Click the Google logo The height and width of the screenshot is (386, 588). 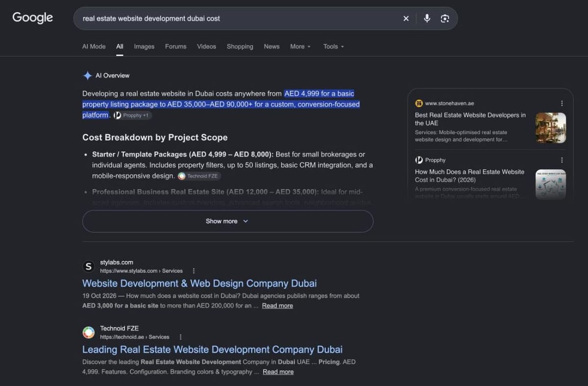click(x=32, y=18)
